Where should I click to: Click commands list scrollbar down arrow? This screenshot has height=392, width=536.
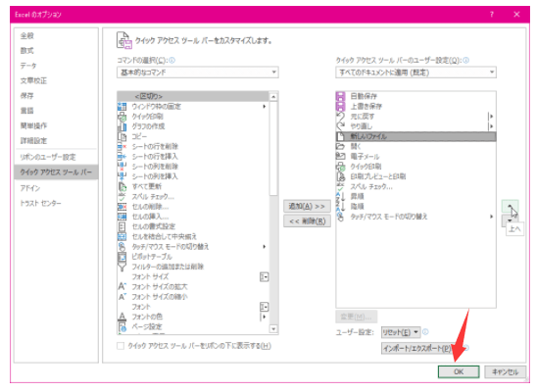tap(273, 329)
